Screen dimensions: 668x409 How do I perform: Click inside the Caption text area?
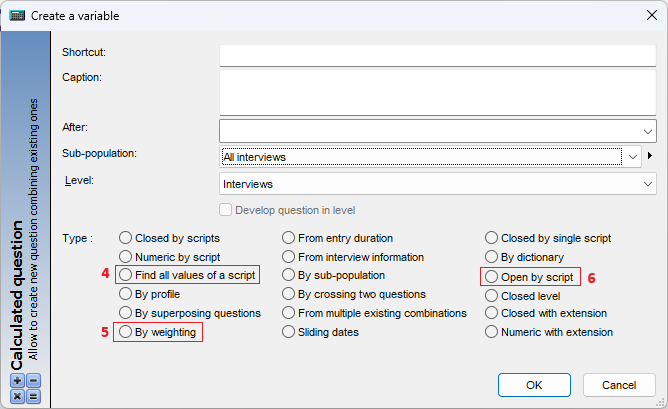pos(438,92)
